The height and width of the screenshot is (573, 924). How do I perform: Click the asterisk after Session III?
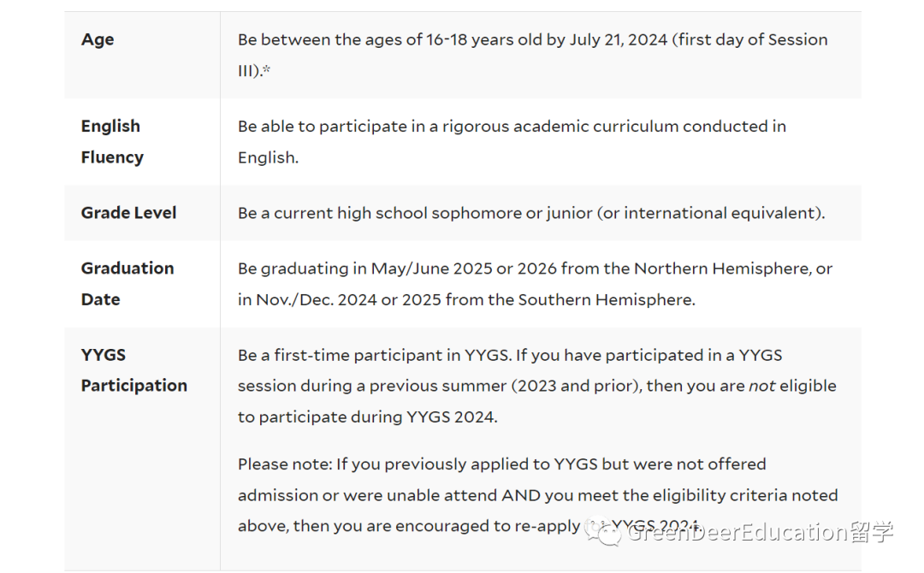tap(266, 69)
